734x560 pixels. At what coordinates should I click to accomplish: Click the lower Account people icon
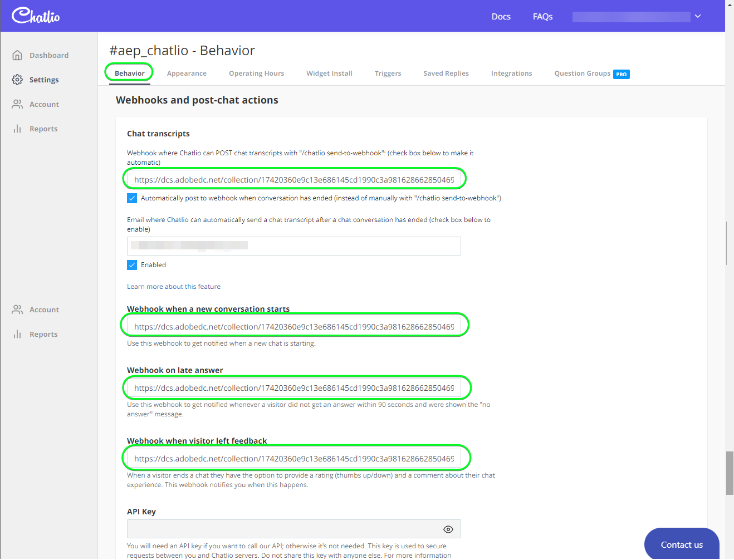[x=17, y=310]
